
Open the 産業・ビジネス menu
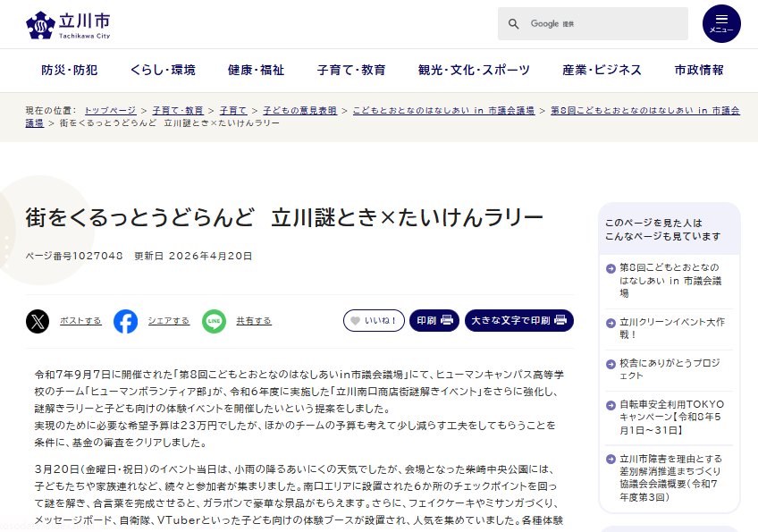602,70
